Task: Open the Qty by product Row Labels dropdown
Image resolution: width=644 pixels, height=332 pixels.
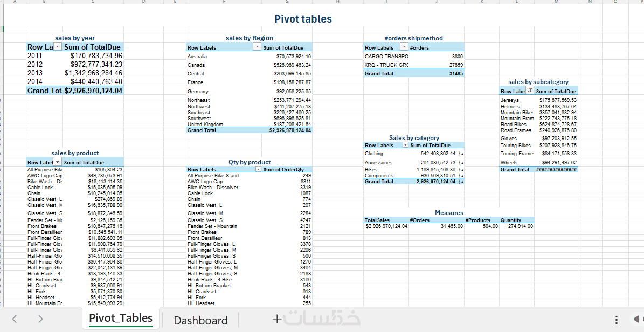Action: click(x=258, y=169)
